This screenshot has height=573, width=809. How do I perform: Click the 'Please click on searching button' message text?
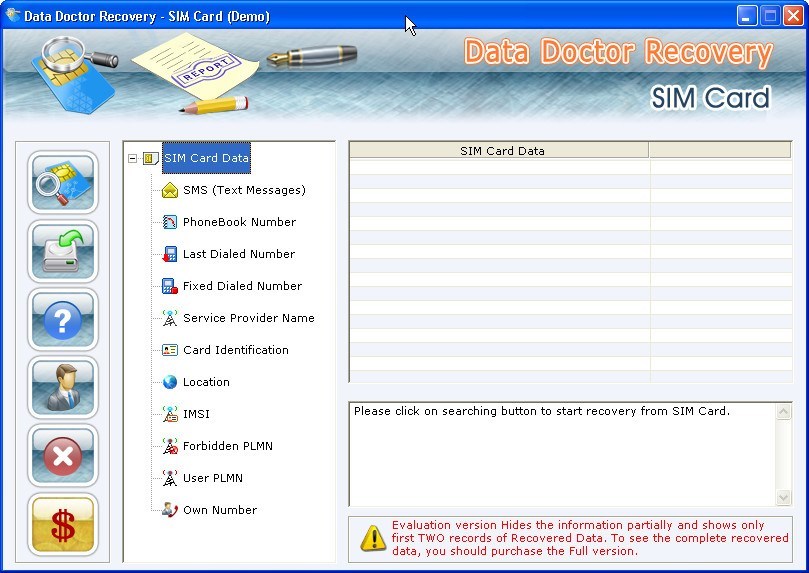pos(542,411)
